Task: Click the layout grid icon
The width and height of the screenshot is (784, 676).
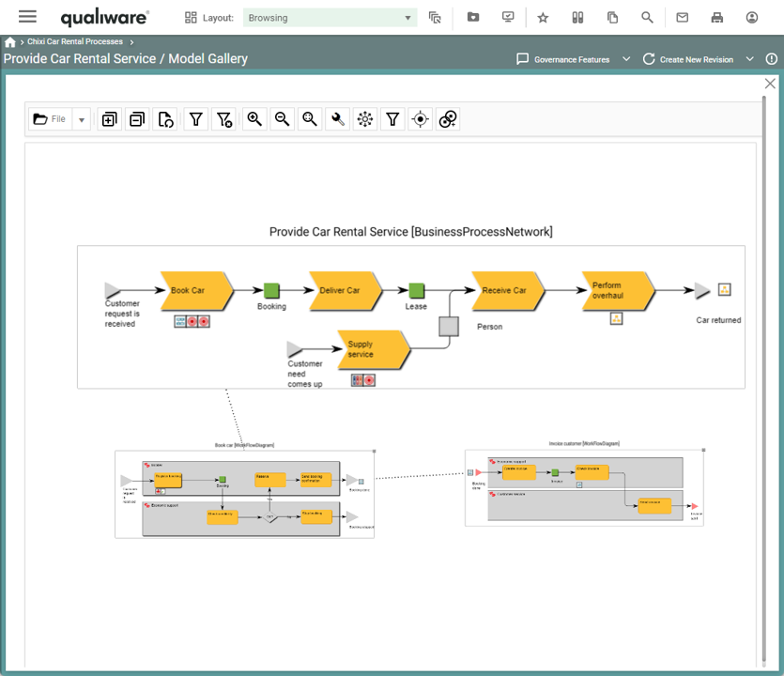Action: (x=191, y=18)
